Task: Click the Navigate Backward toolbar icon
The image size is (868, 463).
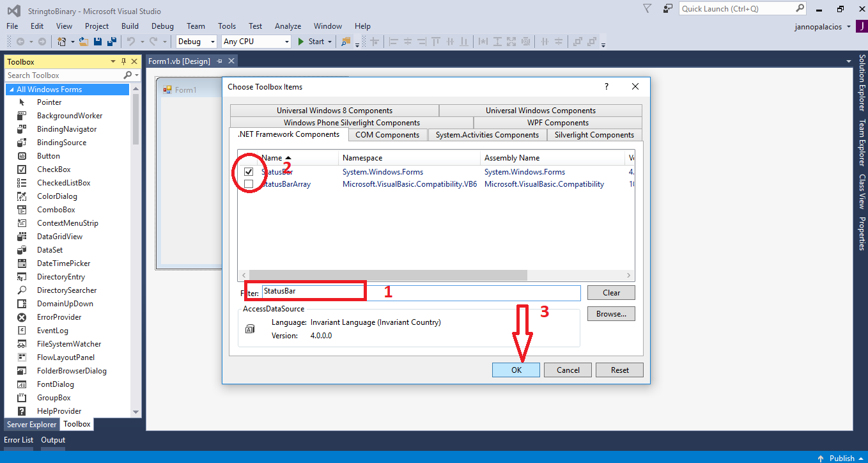Action: pyautogui.click(x=20, y=42)
